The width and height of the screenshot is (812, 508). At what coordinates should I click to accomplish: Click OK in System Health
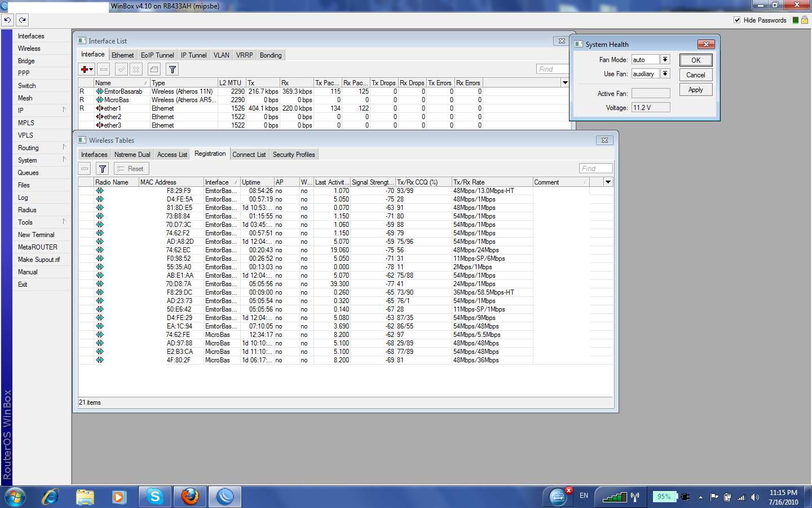696,60
